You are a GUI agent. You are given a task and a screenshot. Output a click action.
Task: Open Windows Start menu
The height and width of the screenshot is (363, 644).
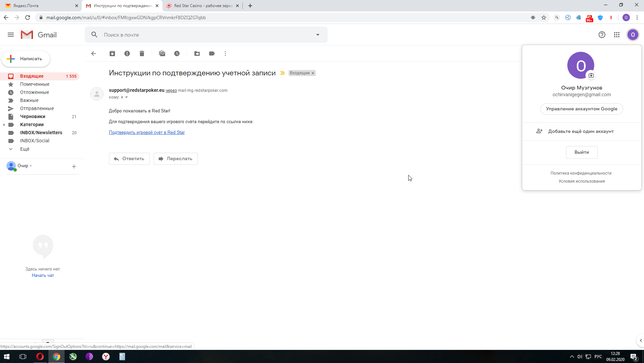7,357
